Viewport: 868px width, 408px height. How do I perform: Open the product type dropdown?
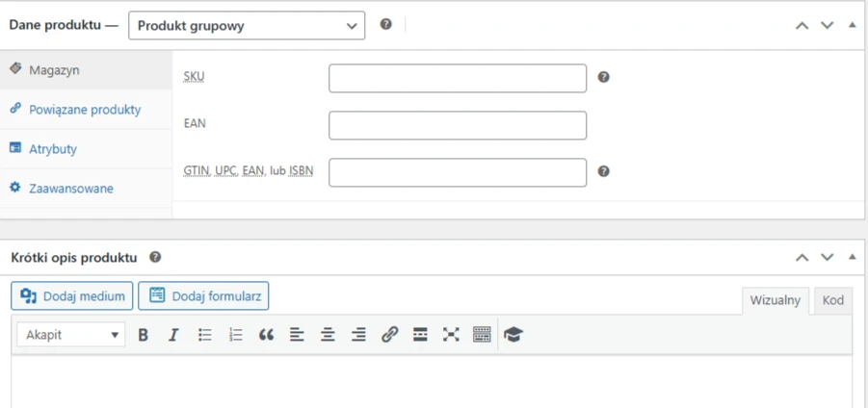[x=246, y=26]
